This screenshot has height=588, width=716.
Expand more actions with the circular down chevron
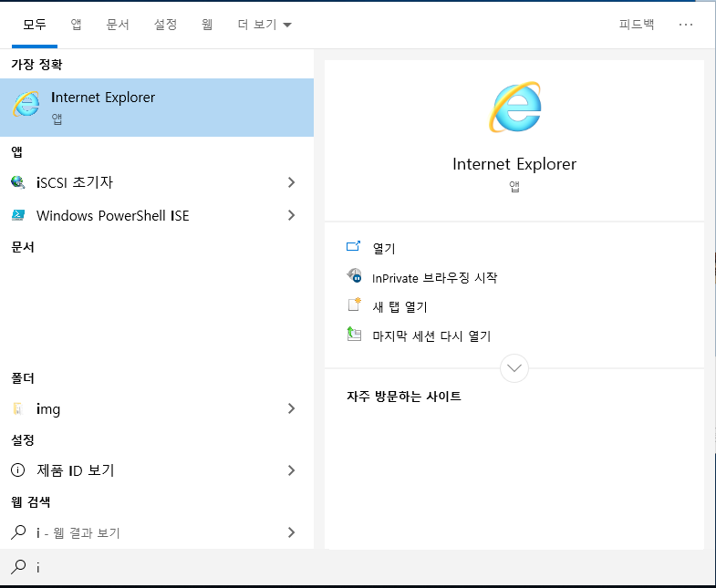pos(514,368)
